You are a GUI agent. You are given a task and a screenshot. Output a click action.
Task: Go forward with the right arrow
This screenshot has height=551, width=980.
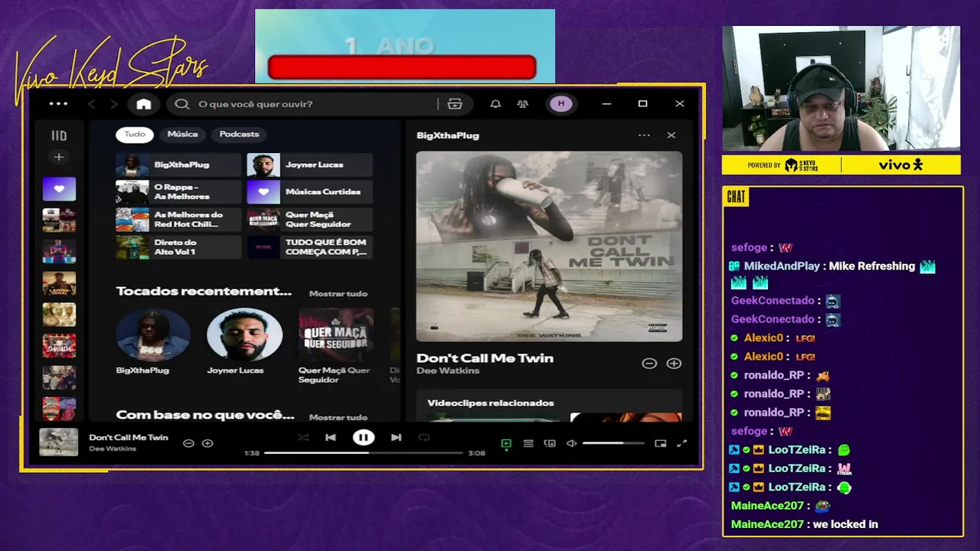[114, 104]
